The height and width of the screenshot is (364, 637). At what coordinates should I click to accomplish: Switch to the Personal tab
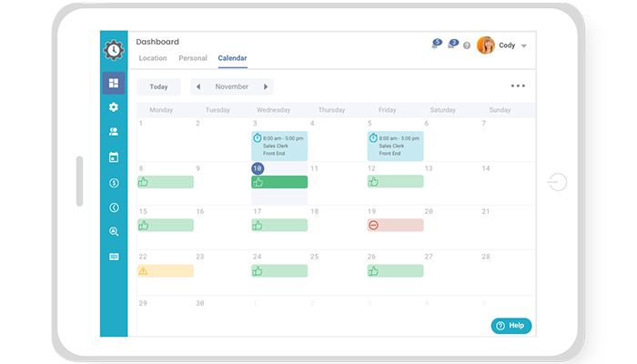(x=193, y=58)
